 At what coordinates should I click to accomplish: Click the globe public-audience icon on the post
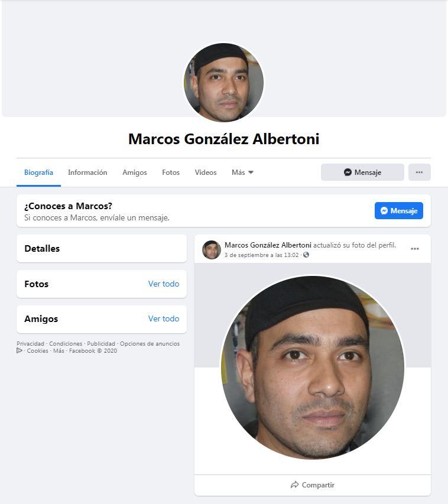coord(306,255)
